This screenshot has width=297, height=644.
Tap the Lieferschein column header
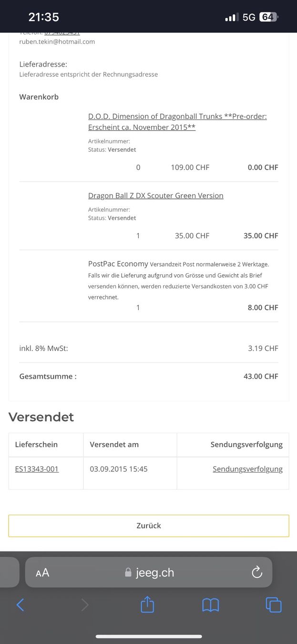(x=36, y=444)
